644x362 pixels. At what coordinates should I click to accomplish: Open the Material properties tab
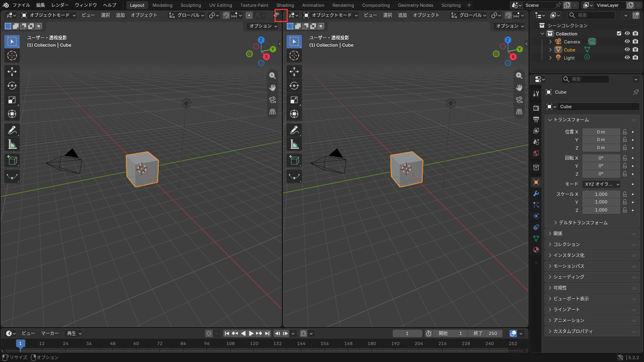click(536, 250)
